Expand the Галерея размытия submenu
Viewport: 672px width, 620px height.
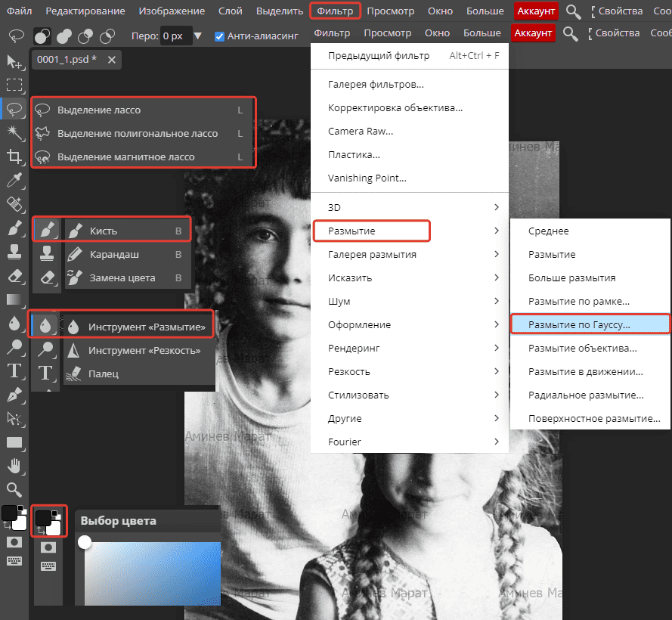[x=409, y=255]
